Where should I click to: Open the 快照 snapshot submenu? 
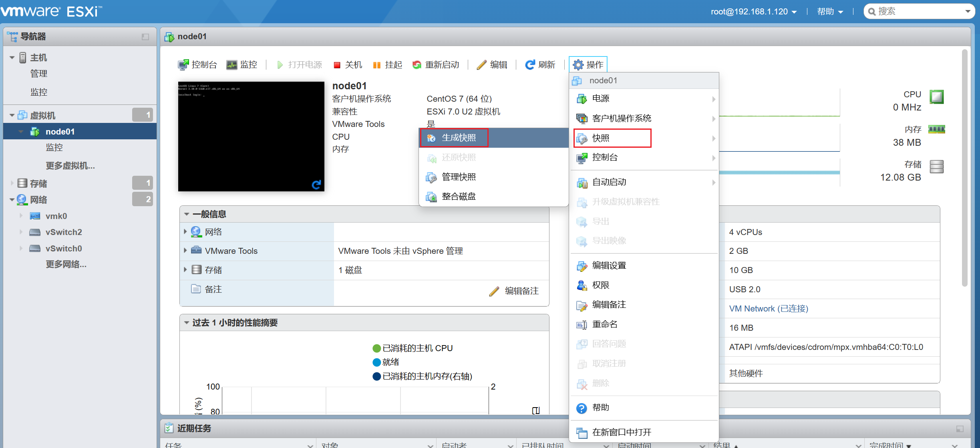[x=644, y=138]
